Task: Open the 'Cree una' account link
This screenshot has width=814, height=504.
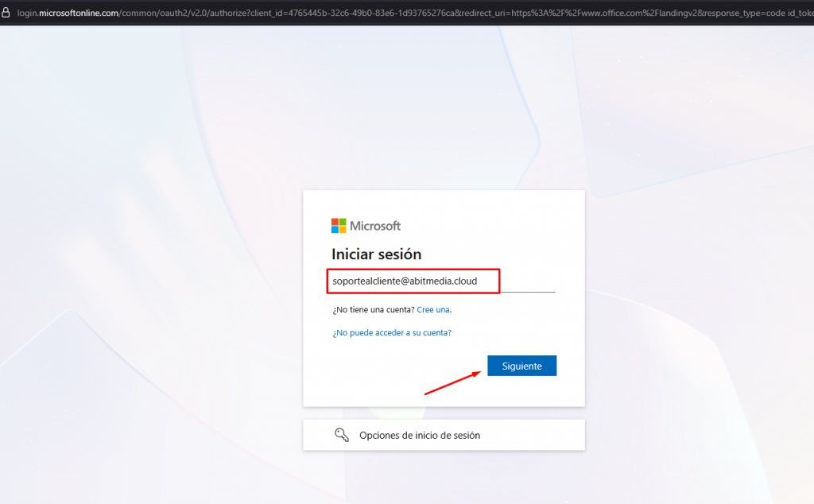Action: (x=433, y=309)
